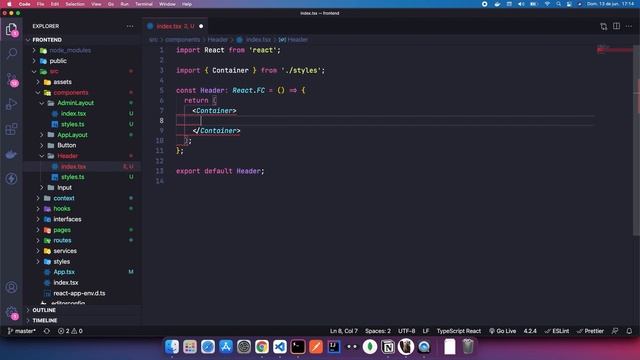Click the editor vertical scrollbar
This screenshot has height=360, width=640.
pyautogui.click(x=636, y=139)
